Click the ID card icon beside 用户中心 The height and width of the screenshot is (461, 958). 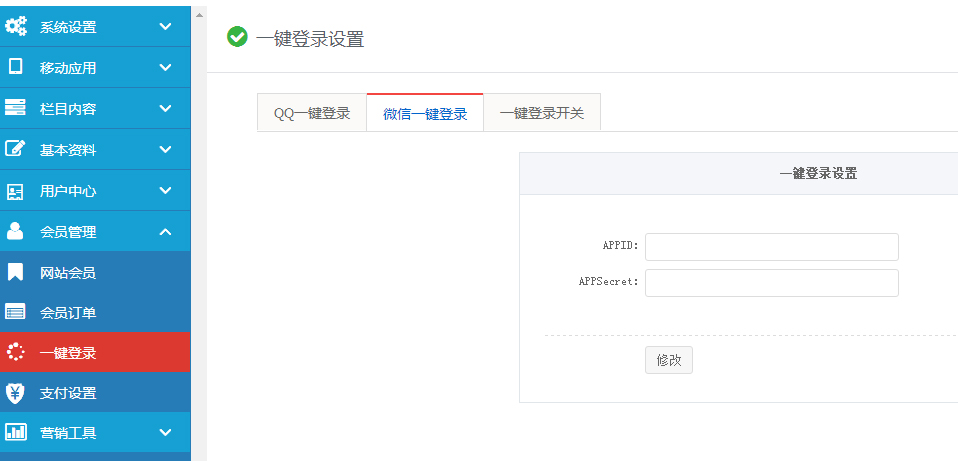[15, 190]
